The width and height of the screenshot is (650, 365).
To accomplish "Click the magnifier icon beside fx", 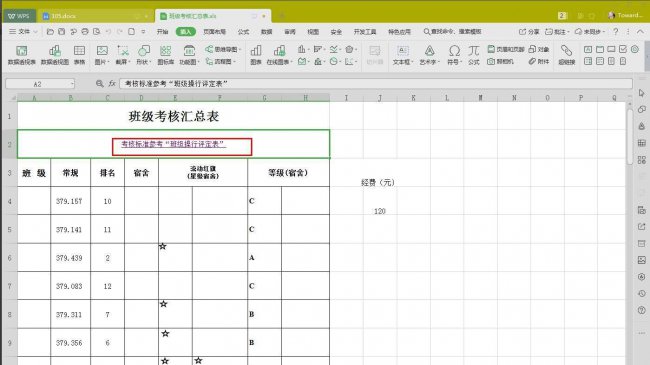I will pos(99,83).
